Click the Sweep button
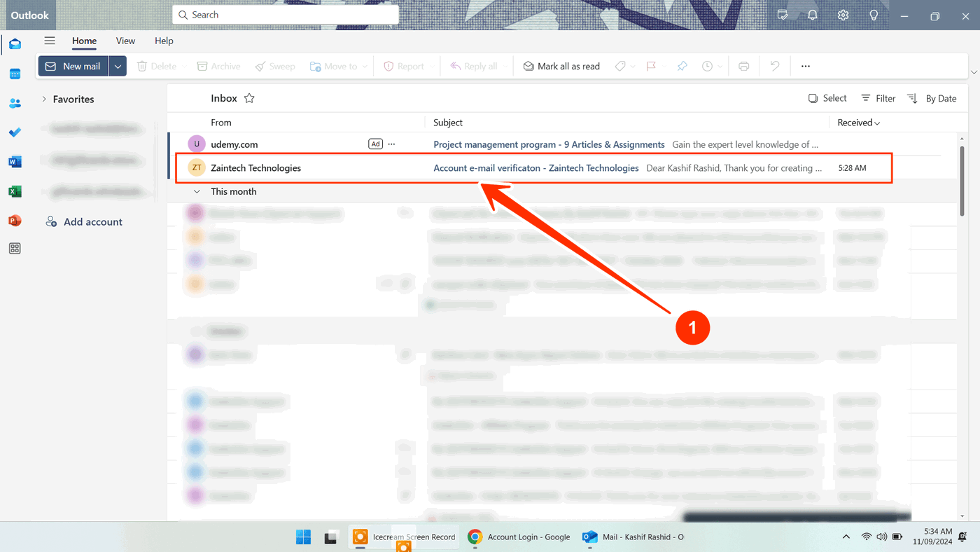Image resolution: width=980 pixels, height=552 pixels. click(275, 66)
